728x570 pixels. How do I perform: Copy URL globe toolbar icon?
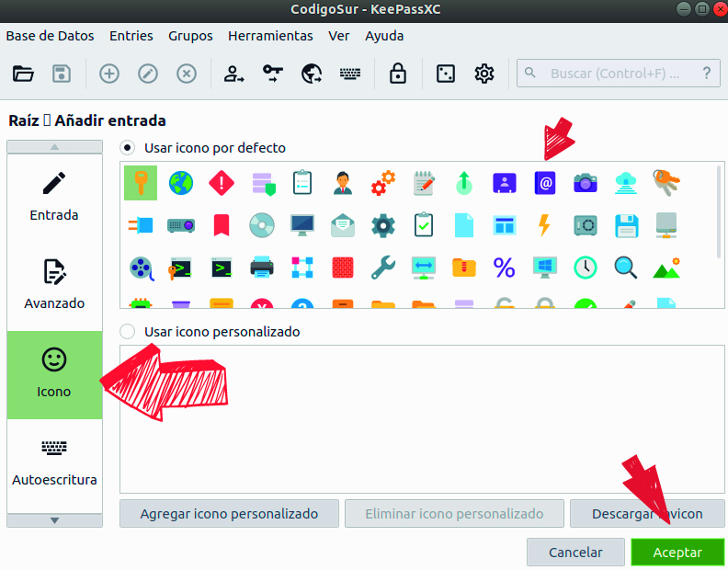pos(312,74)
